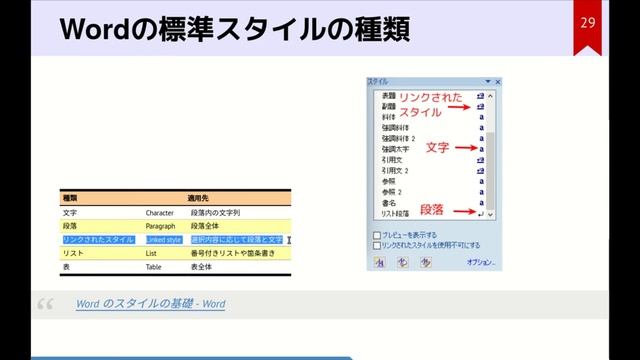
Task: Open the Styles pane options dropdown arrow
Action: [488, 82]
